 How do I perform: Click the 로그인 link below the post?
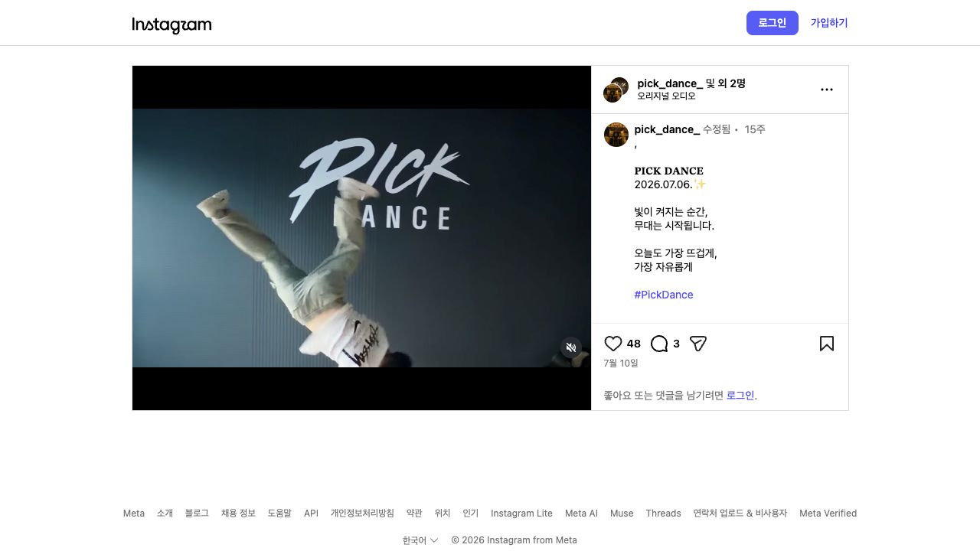(740, 396)
